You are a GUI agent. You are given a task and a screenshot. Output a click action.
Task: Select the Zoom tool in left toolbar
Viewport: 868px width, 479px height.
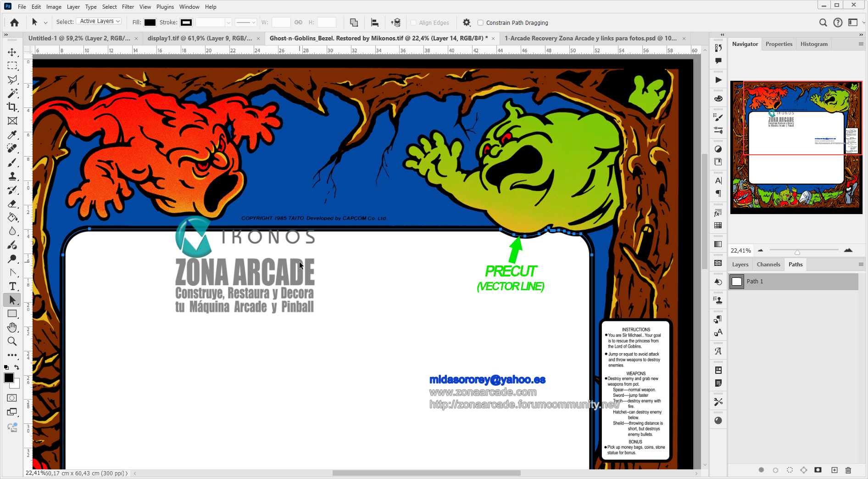coord(12,341)
